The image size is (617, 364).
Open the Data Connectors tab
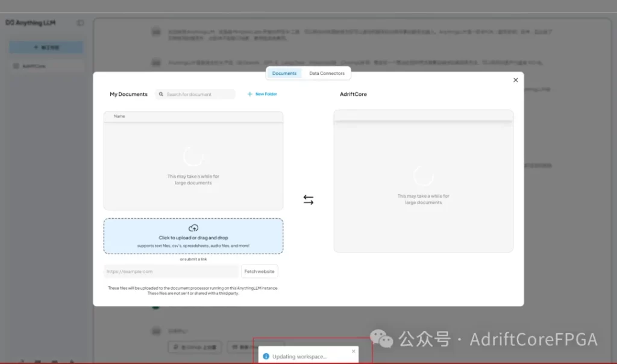(x=327, y=73)
